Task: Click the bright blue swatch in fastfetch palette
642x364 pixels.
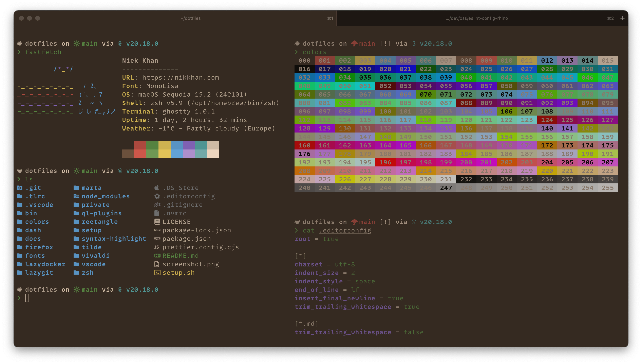Action: point(176,154)
